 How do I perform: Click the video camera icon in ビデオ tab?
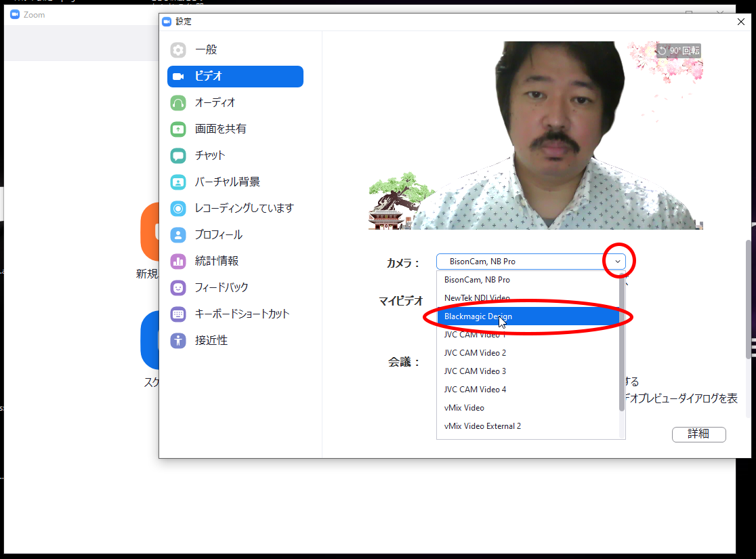[x=178, y=76]
